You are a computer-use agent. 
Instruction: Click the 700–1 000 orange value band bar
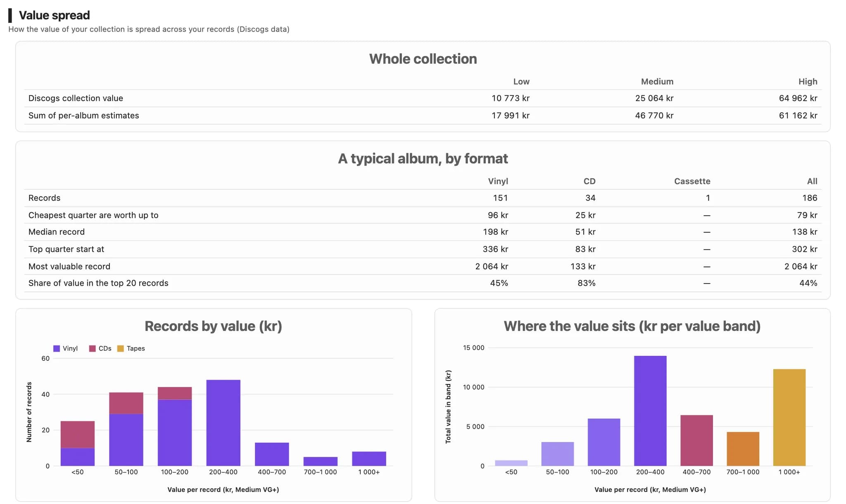click(x=743, y=449)
